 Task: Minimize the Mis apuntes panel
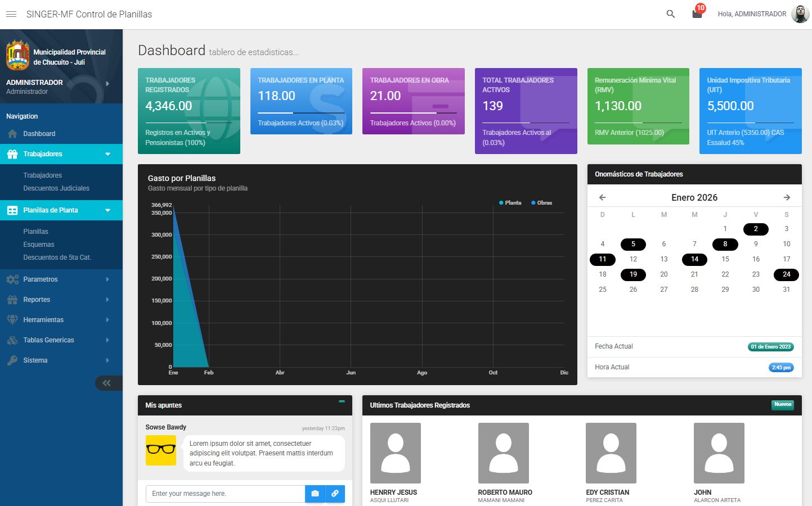342,401
